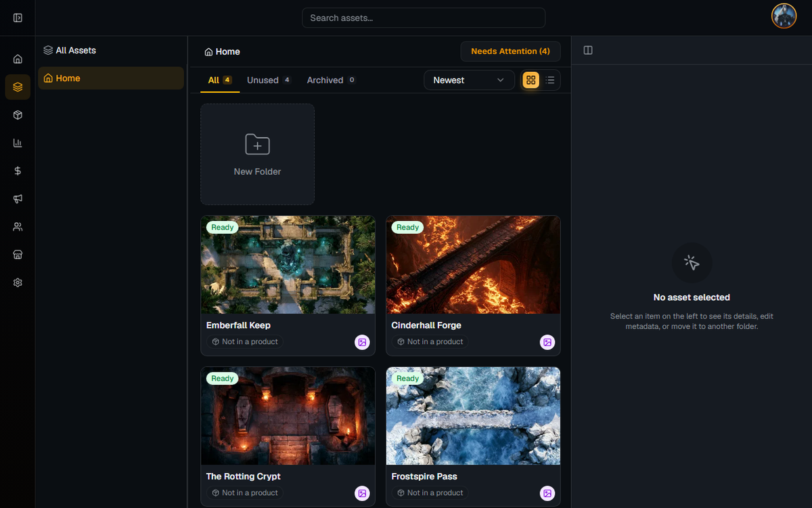Focus the Search assets field
812x508 pixels.
coord(424,18)
